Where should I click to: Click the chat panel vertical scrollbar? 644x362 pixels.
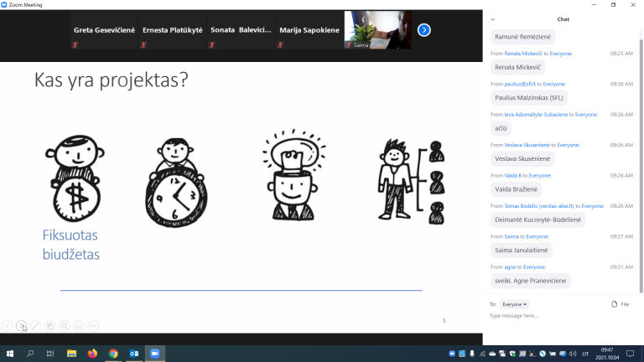pos(641,164)
